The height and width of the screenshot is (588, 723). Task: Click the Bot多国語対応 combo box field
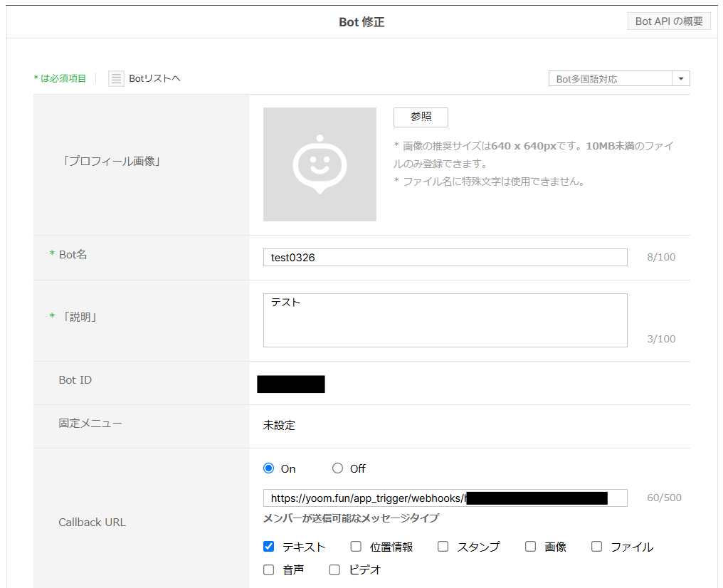(x=611, y=78)
